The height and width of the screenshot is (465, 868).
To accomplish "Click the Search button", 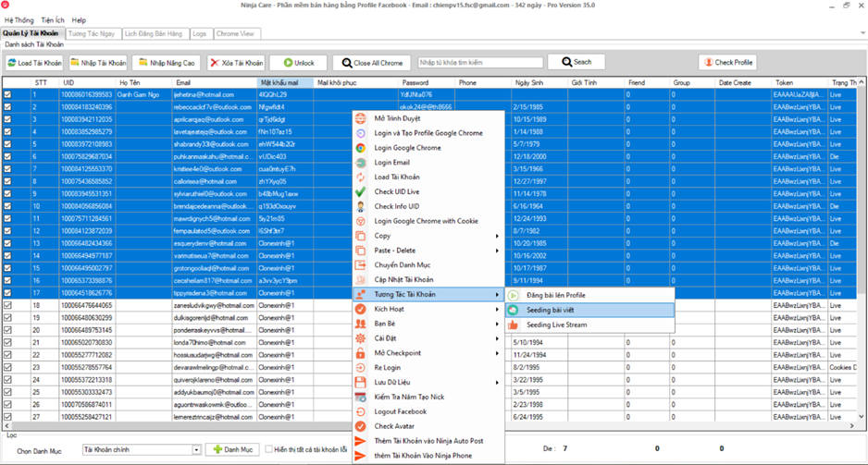I will 577,62.
